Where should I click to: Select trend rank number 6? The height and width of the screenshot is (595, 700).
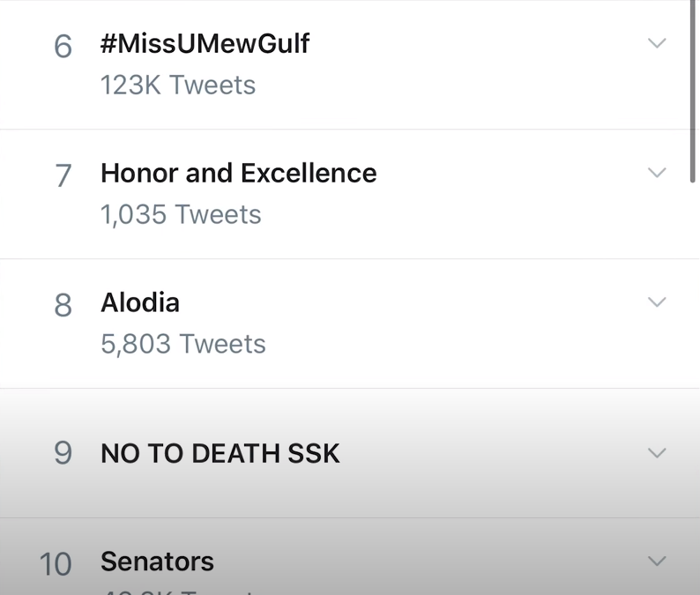[63, 47]
